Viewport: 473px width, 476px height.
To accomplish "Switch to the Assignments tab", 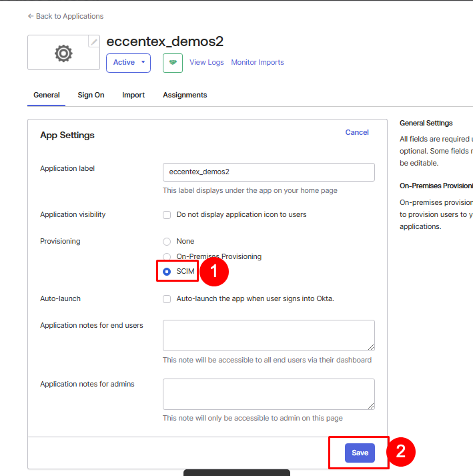I will pos(185,95).
